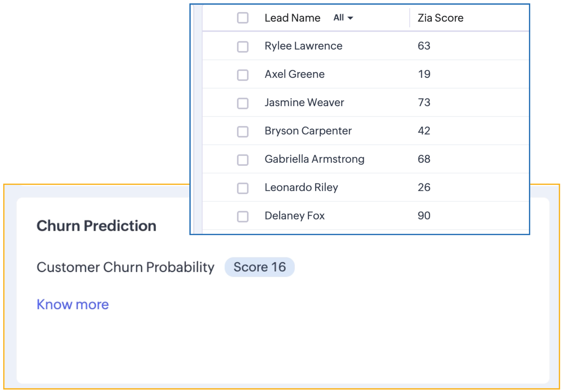Open the record for Delaney Fox
This screenshot has height=392, width=563.
[294, 215]
